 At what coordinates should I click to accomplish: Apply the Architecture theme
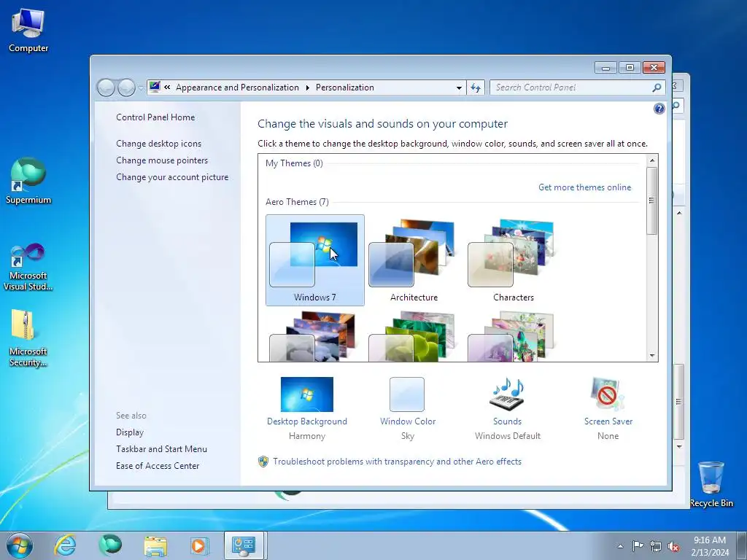(414, 260)
